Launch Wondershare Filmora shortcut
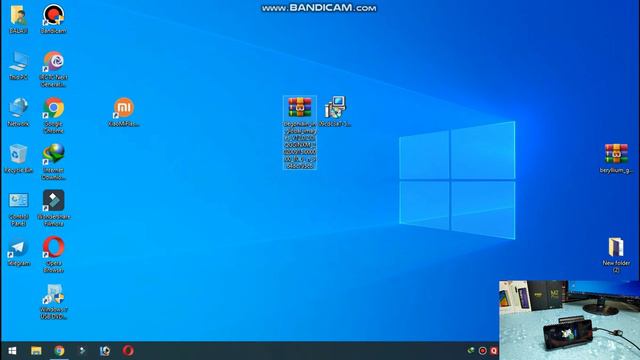The image size is (640, 360). [53, 208]
